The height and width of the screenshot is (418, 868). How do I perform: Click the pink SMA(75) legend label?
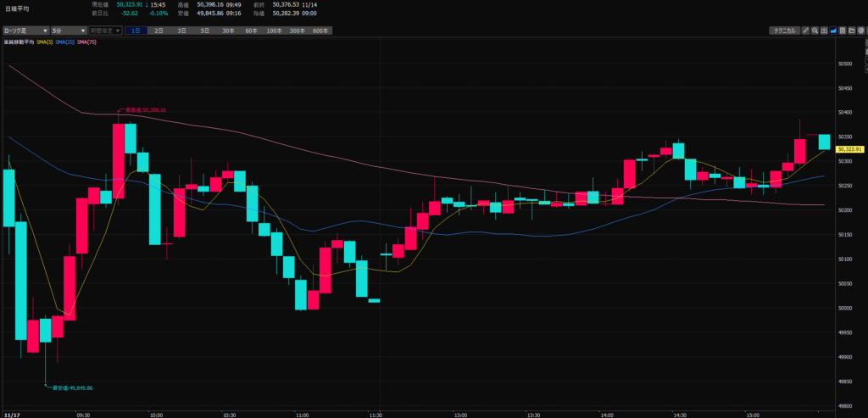tap(86, 41)
